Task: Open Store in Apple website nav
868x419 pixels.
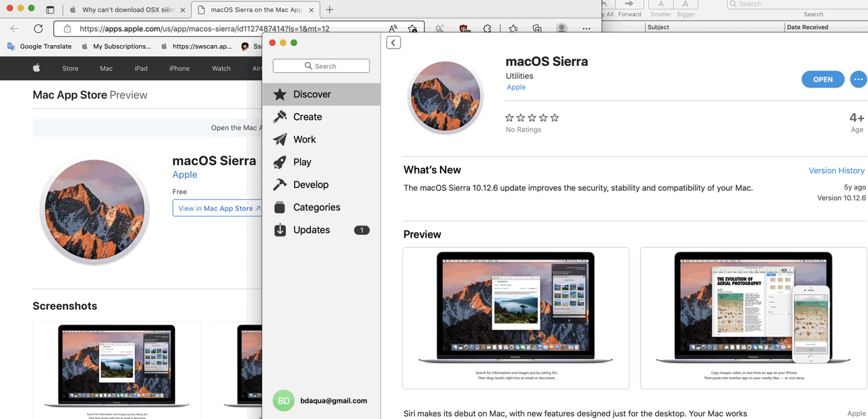Action: click(70, 69)
